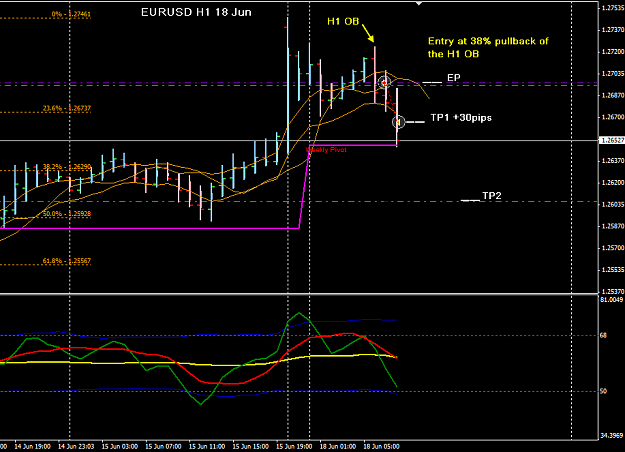The width and height of the screenshot is (625, 452).
Task: Click indicator level 50 on scale
Action: [603, 391]
